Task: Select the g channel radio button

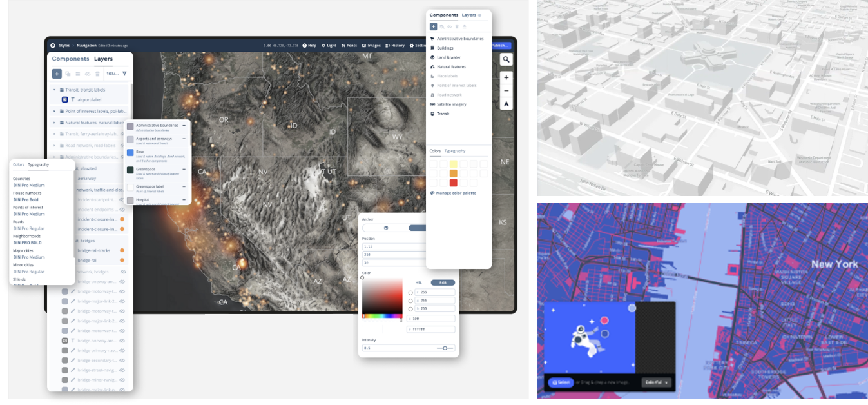Action: pyautogui.click(x=410, y=301)
